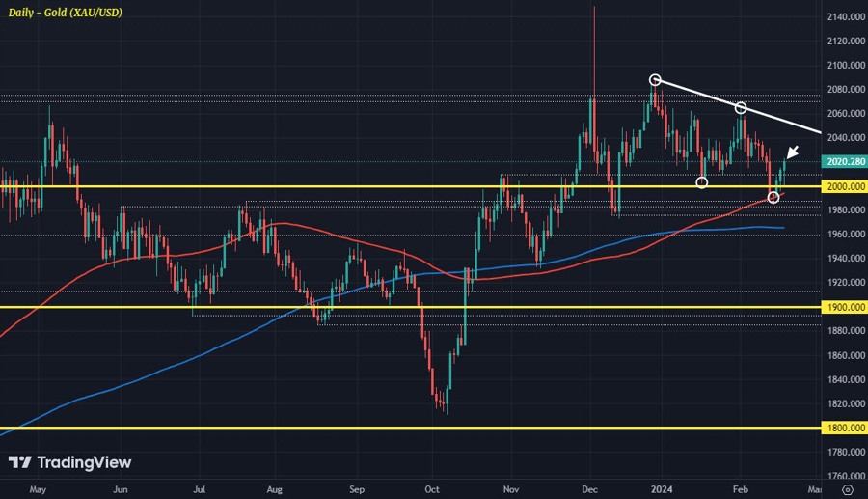The height and width of the screenshot is (499, 868).
Task: Click the 2060.000 price axis value
Action: coord(846,114)
